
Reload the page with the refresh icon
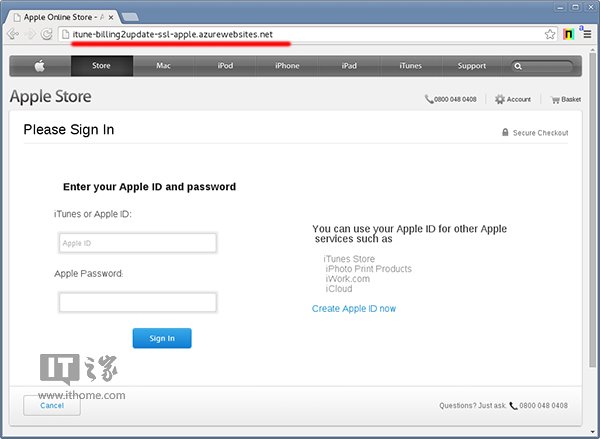point(46,34)
